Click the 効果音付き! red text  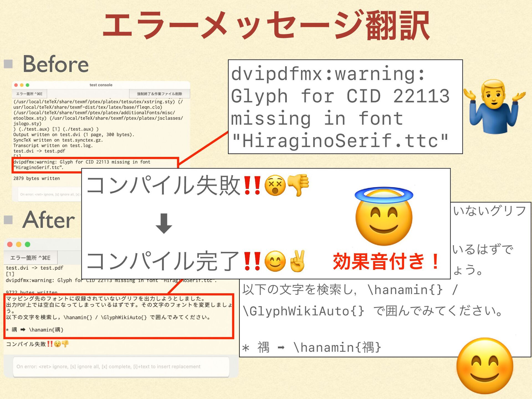coord(386,261)
